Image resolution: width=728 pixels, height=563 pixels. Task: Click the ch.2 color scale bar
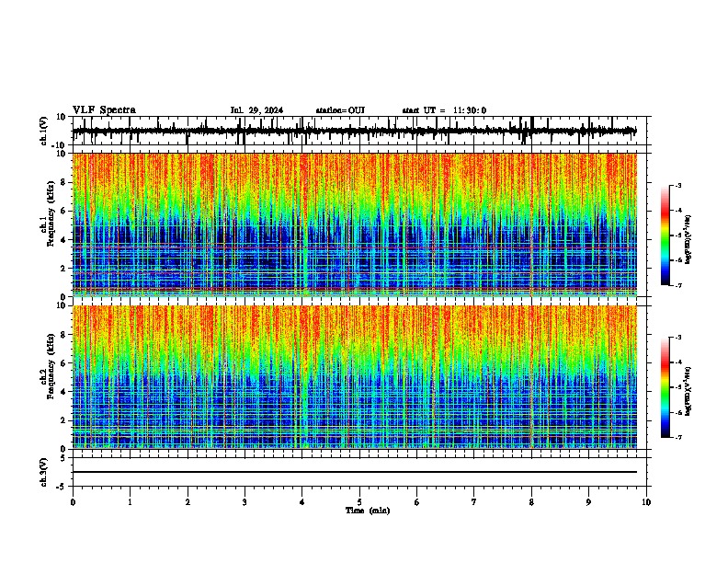665,387
